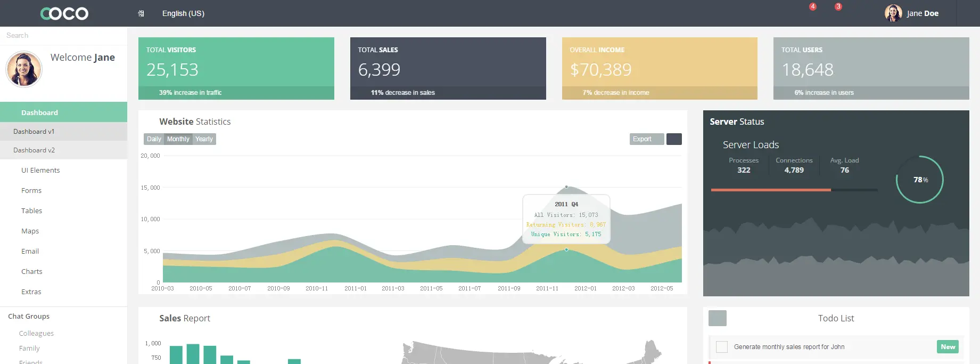The height and width of the screenshot is (364, 980).
Task: Open the Colleagues chat group
Action: click(x=36, y=334)
